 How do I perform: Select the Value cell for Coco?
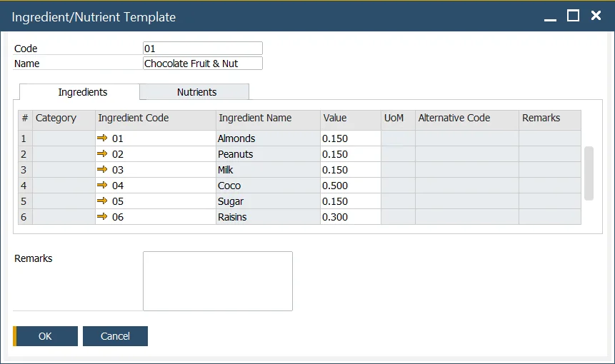[350, 186]
